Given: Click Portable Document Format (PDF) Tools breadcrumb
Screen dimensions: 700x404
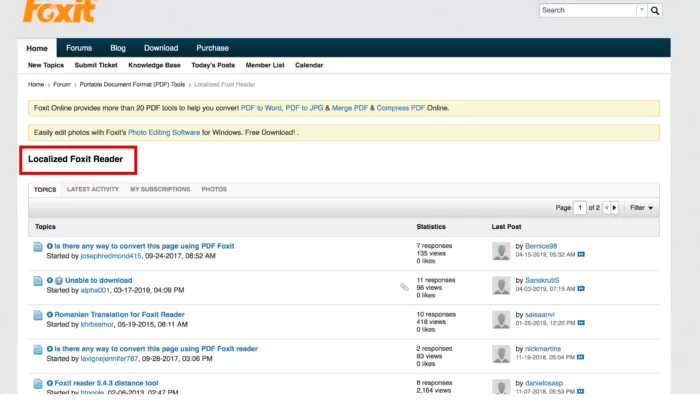Looking at the screenshot, I should [132, 84].
